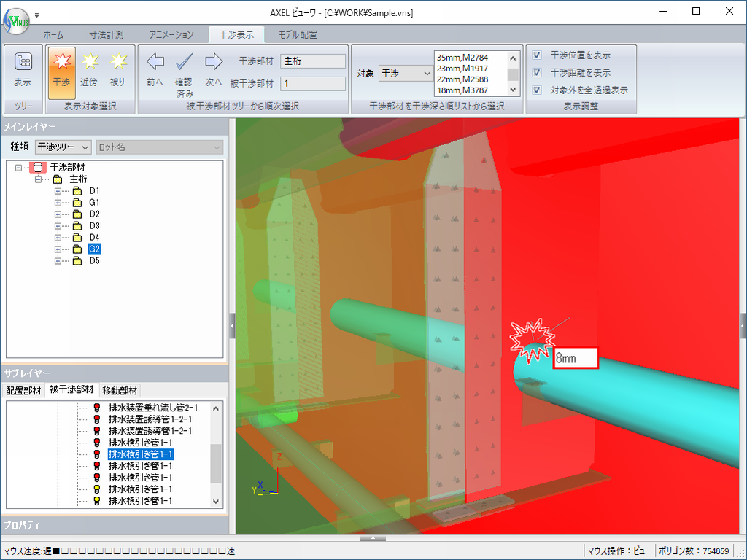
Task: Select the 被り overlap display mode
Action: (117, 69)
